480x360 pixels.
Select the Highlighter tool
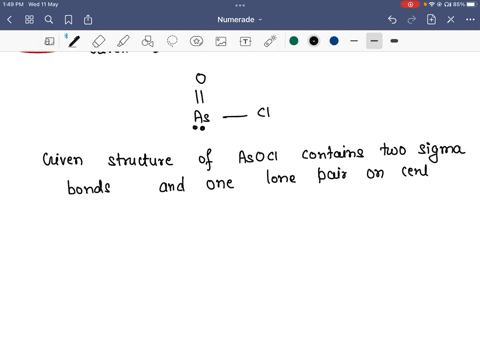point(123,41)
